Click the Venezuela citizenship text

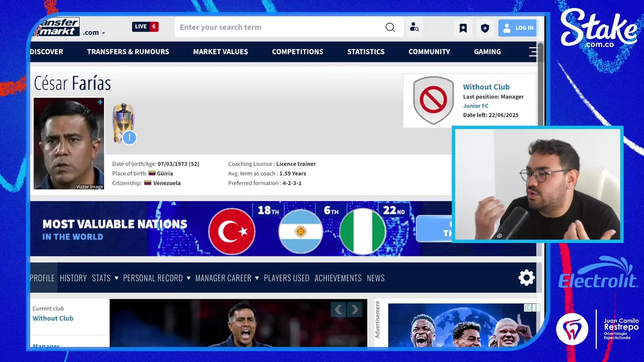(167, 183)
